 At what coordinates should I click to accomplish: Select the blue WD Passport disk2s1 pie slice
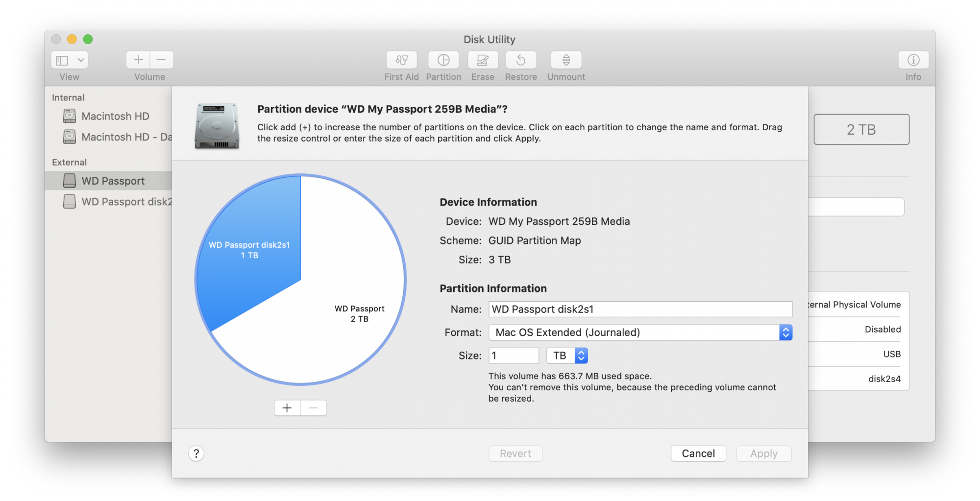[x=249, y=250]
